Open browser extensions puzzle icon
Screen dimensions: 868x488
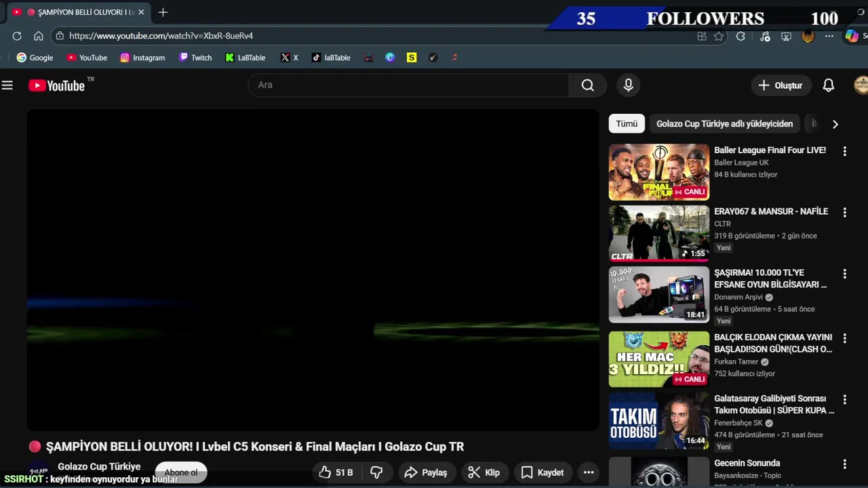[741, 37]
